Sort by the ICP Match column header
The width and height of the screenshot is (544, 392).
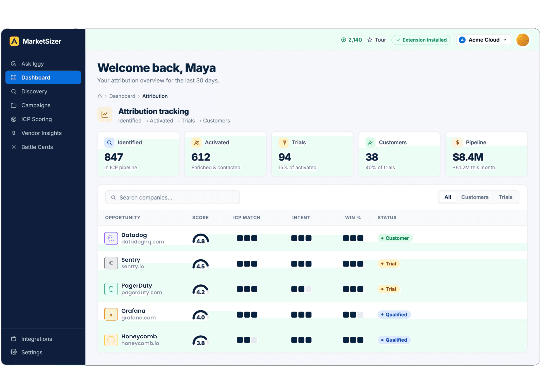tap(247, 218)
